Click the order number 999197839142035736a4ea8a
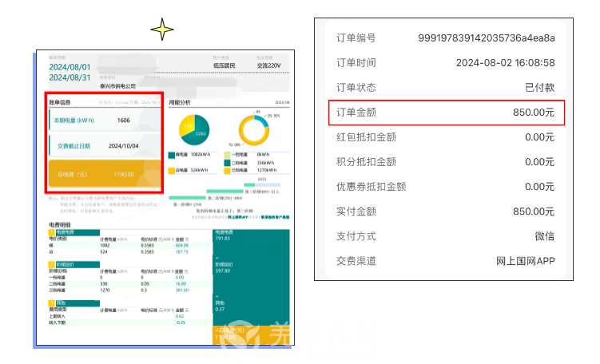This screenshot has width=600, height=364. (x=487, y=38)
